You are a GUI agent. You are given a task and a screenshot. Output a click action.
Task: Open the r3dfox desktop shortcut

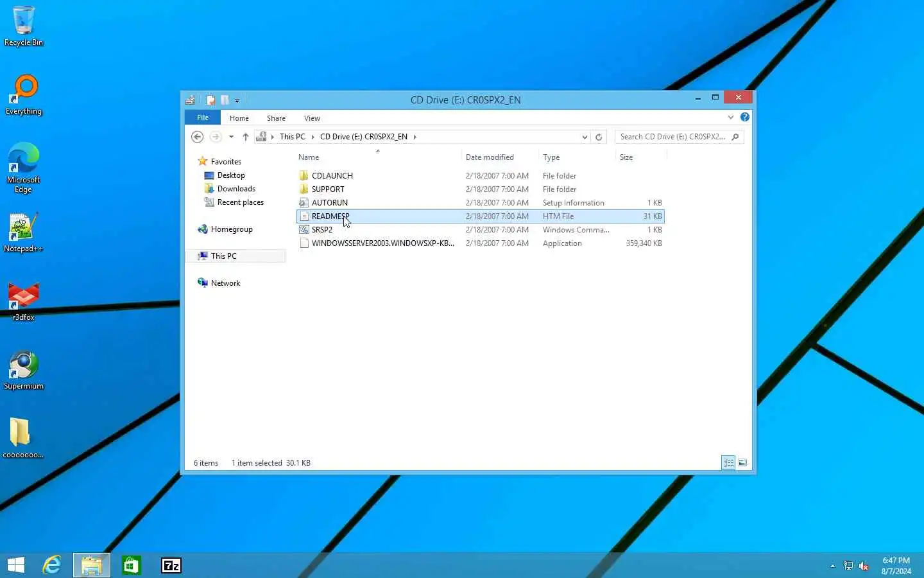point(24,302)
